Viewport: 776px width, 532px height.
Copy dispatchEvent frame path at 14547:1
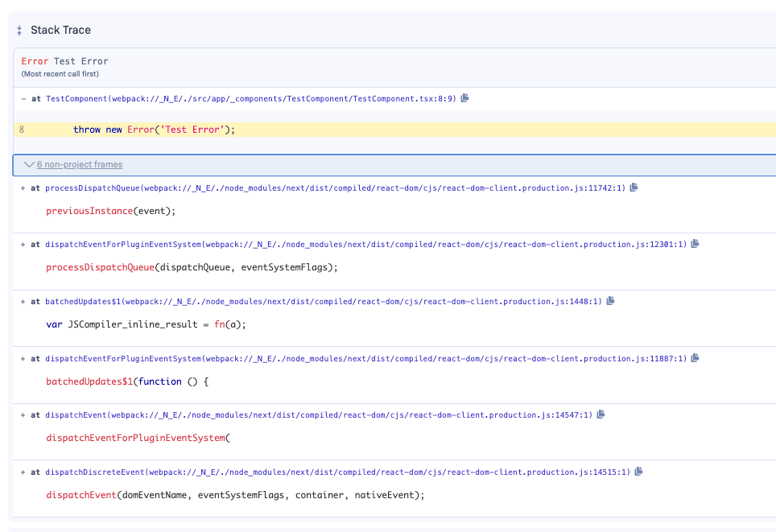[601, 414]
